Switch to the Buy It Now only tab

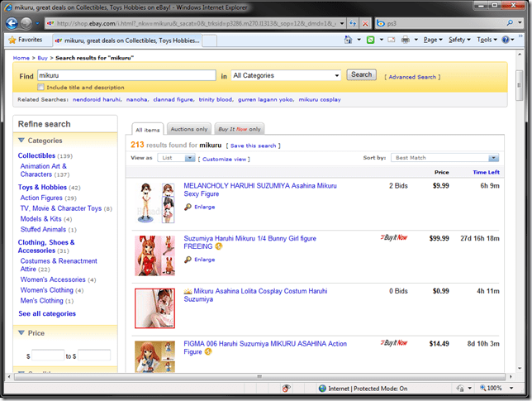click(x=240, y=129)
